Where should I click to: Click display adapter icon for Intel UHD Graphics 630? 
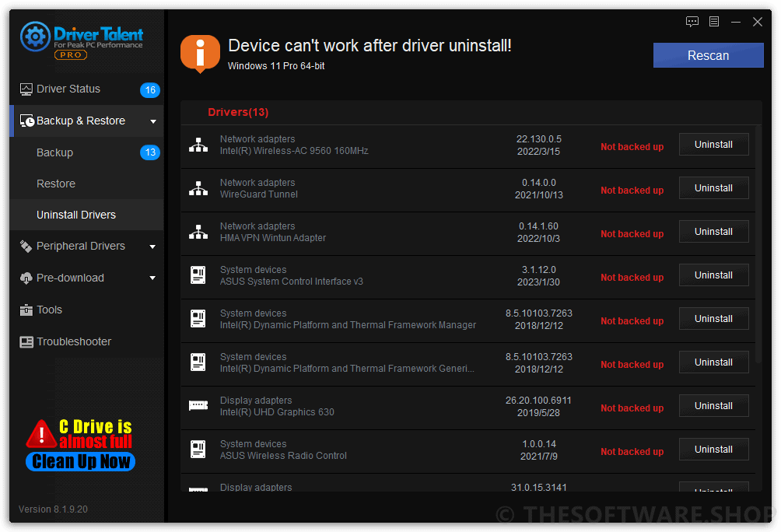click(198, 406)
